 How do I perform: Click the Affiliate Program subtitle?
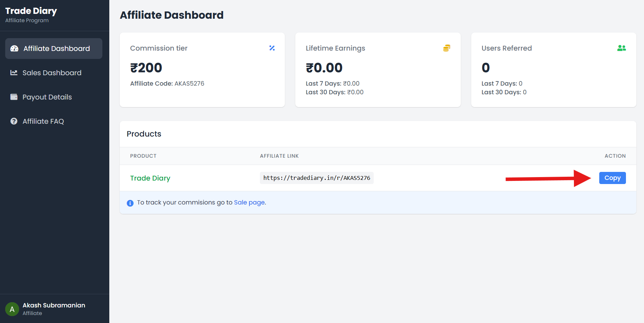click(27, 20)
